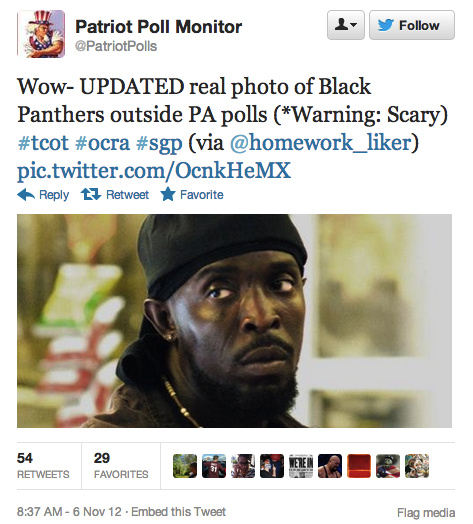
Task: Click the last retweeter avatar in row
Action: tap(417, 466)
